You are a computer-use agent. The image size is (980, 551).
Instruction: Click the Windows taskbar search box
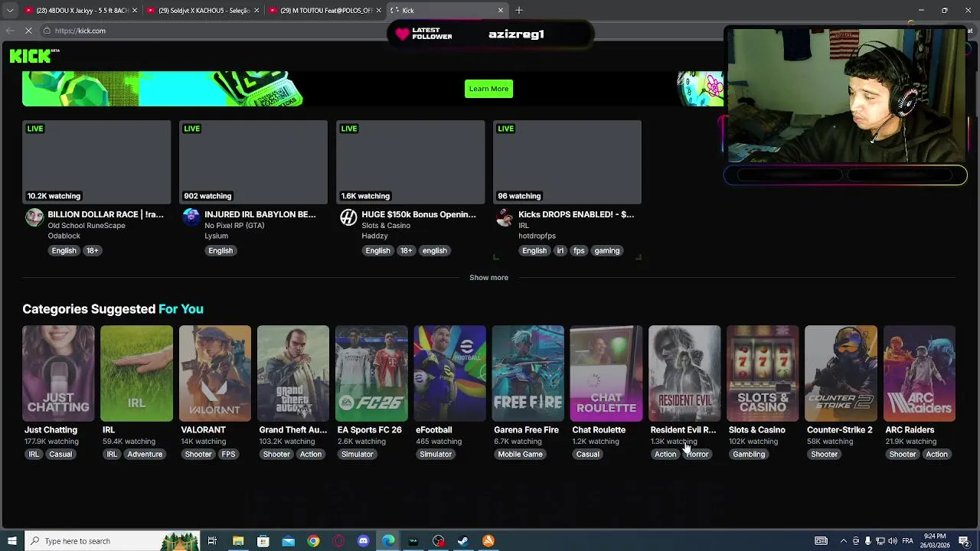(x=112, y=541)
